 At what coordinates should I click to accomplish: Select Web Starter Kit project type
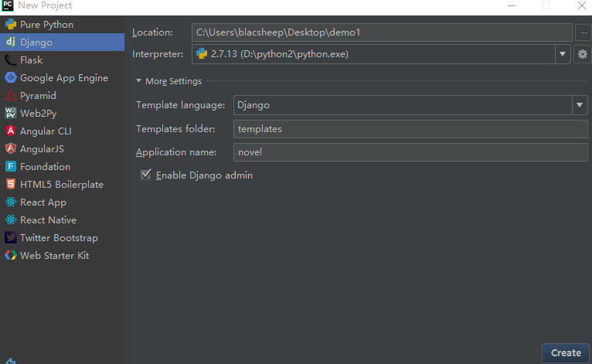click(54, 256)
